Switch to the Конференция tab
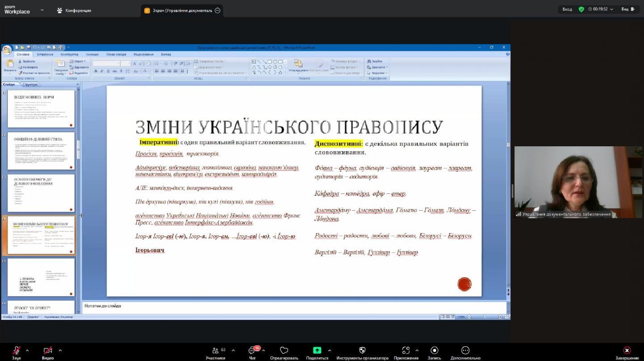 pyautogui.click(x=74, y=10)
